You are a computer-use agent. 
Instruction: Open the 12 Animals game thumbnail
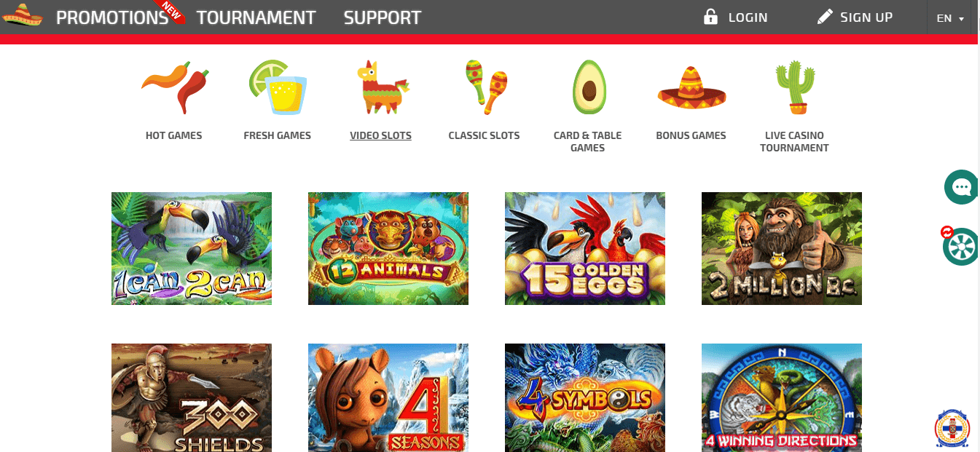click(388, 248)
